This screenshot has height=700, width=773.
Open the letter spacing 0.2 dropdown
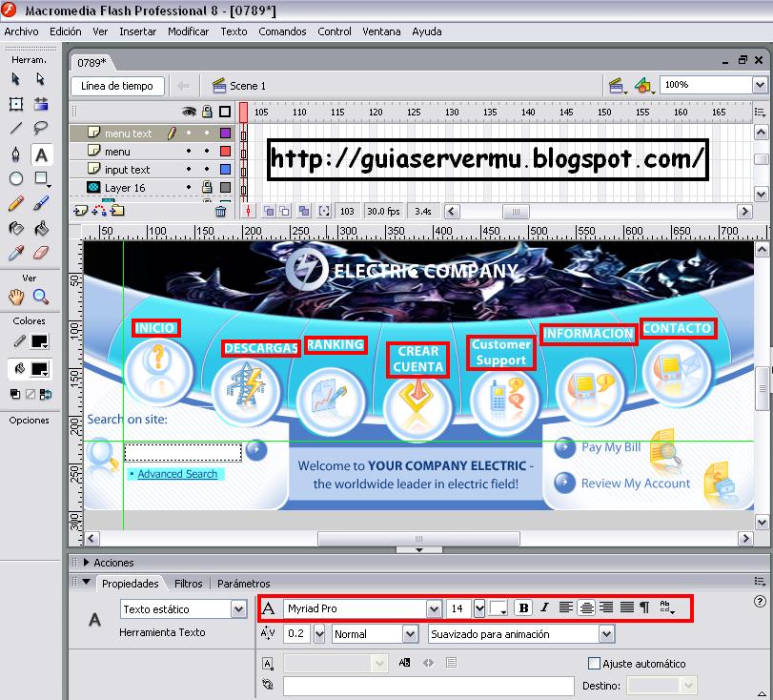319,634
